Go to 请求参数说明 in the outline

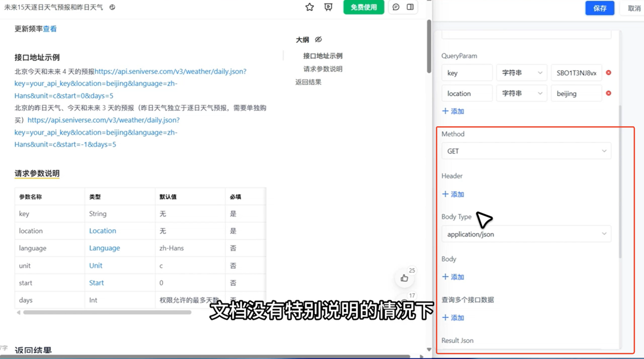tap(323, 69)
